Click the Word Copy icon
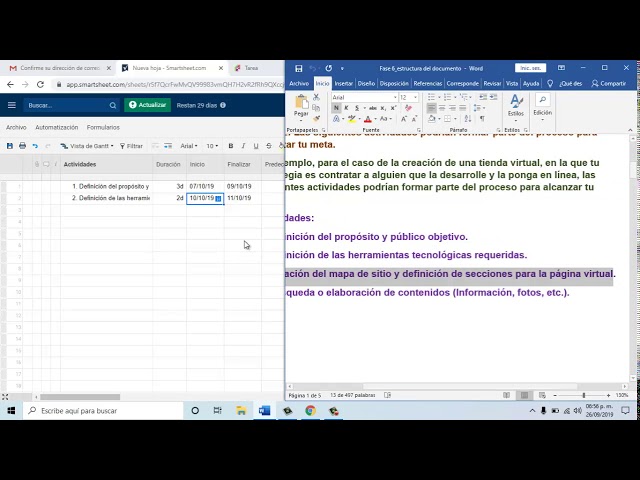 click(x=316, y=108)
